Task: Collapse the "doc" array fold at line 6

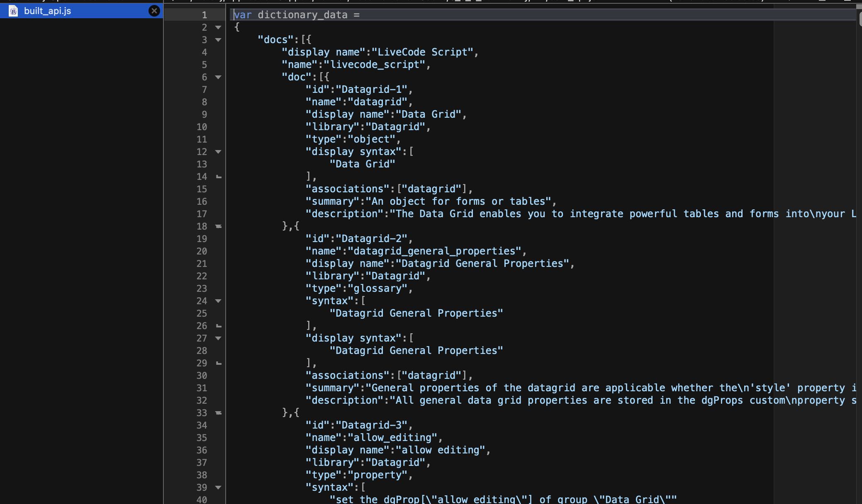Action: (218, 77)
